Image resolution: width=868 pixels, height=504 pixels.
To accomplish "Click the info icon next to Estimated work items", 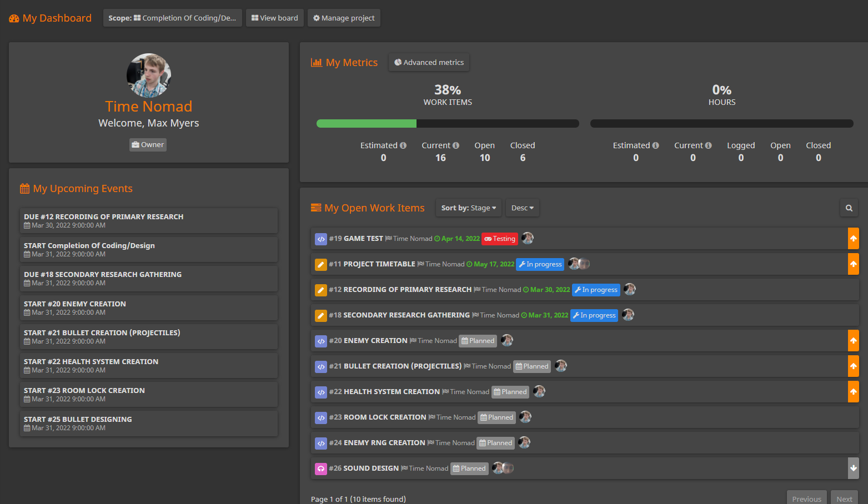I will tap(403, 145).
